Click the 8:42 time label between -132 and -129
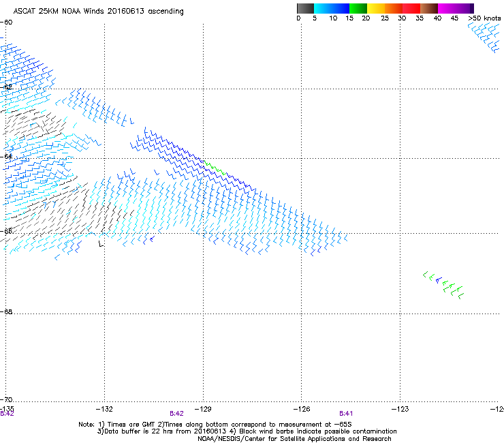Viewport: 504px width, 443px height. tap(177, 414)
